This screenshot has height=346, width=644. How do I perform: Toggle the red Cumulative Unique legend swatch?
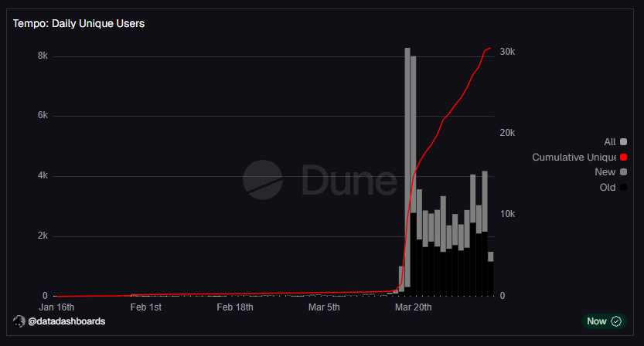pos(623,158)
